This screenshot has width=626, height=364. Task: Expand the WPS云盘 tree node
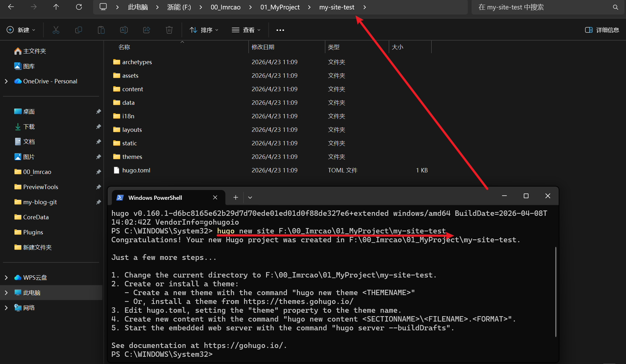pos(6,277)
